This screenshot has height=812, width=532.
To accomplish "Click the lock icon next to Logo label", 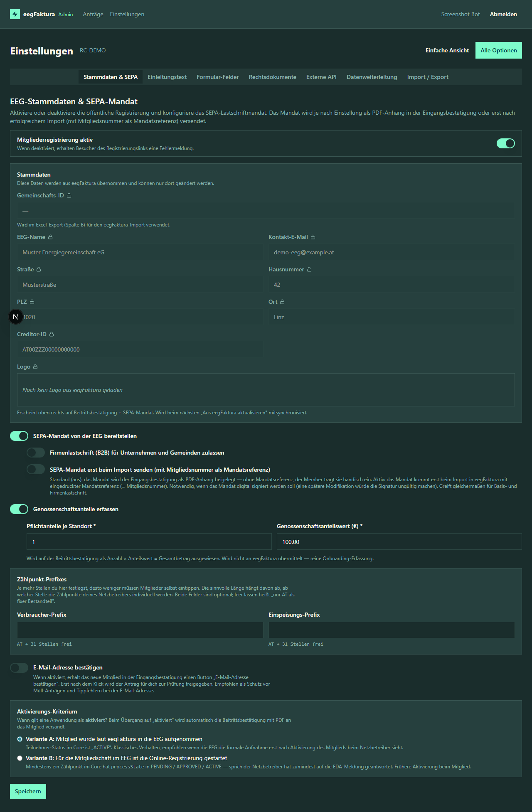I will pos(35,367).
